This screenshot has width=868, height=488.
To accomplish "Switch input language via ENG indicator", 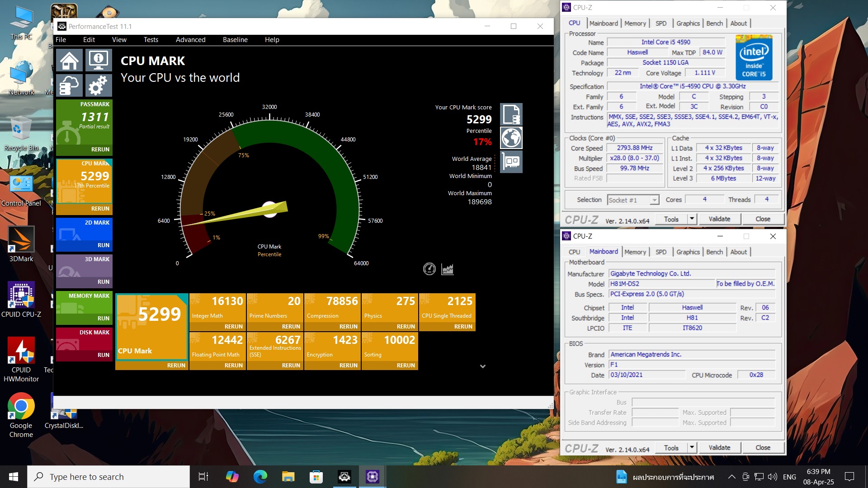I will [x=789, y=477].
